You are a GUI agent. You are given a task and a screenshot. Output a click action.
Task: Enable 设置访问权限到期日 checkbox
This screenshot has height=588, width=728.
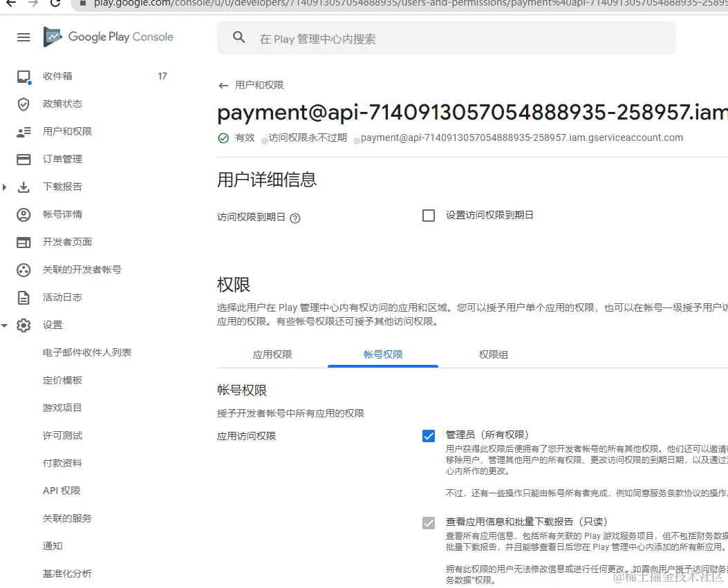(429, 216)
